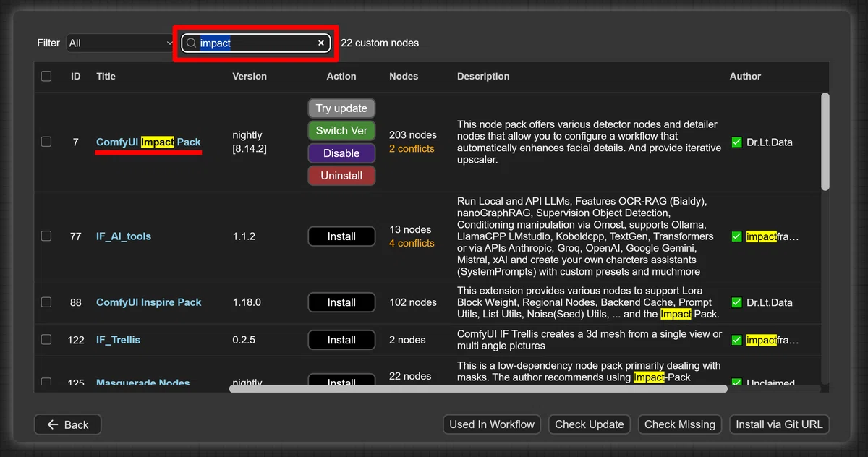This screenshot has height=457, width=868.
Task: Open the ComfyUI Impact Pack title link
Action: pos(148,142)
